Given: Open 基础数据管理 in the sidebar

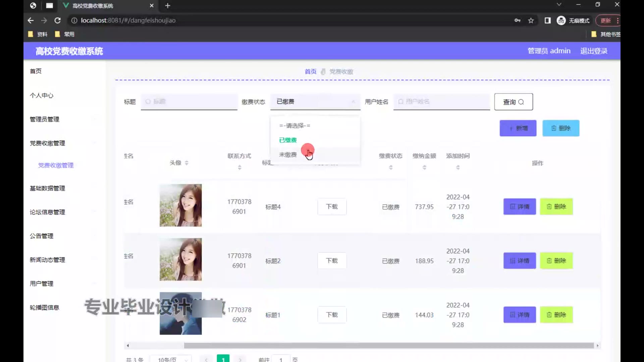Looking at the screenshot, I should click(x=47, y=188).
